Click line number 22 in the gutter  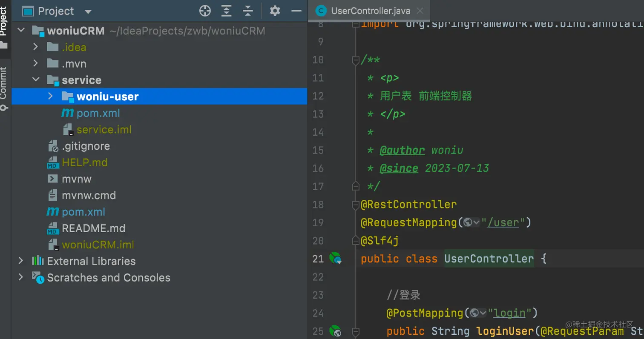click(x=318, y=277)
